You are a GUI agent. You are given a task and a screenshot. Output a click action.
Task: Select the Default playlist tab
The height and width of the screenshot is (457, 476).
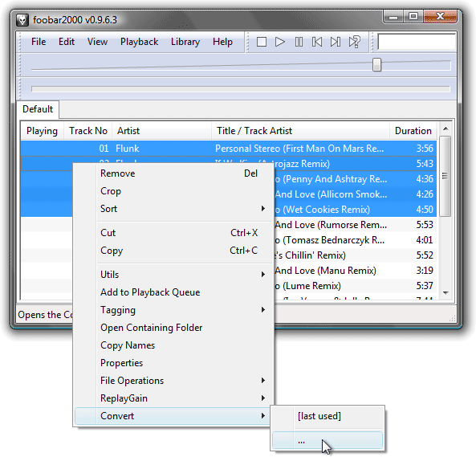(38, 109)
